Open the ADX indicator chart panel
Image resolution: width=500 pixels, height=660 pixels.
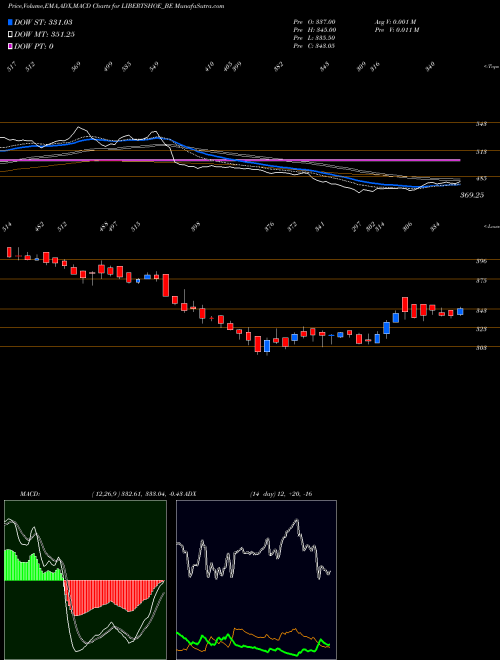256,580
